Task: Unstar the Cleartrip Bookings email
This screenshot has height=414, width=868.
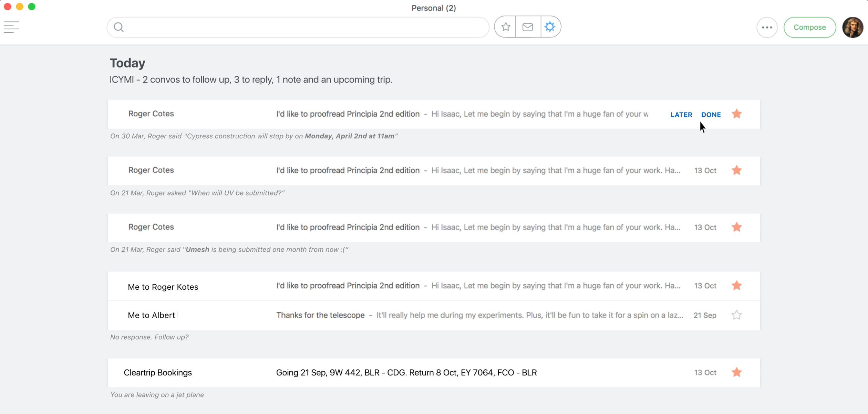Action: 736,372
